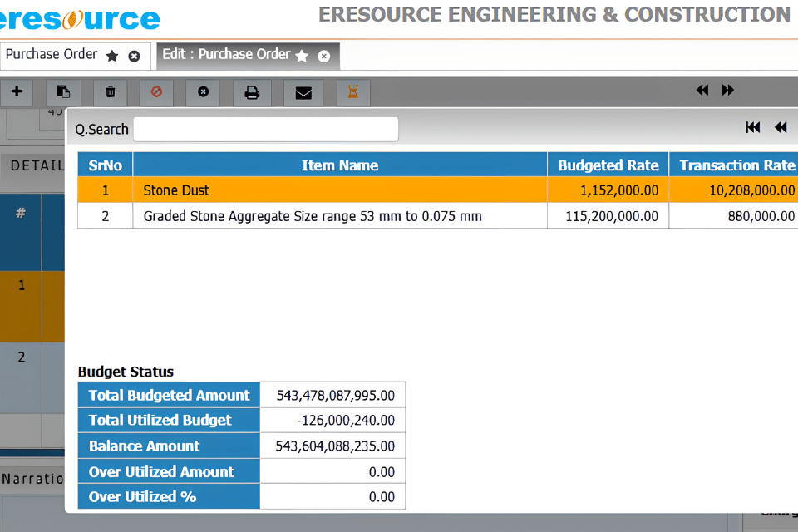
Task: Select the Stone Dust row
Action: pyautogui.click(x=438, y=190)
